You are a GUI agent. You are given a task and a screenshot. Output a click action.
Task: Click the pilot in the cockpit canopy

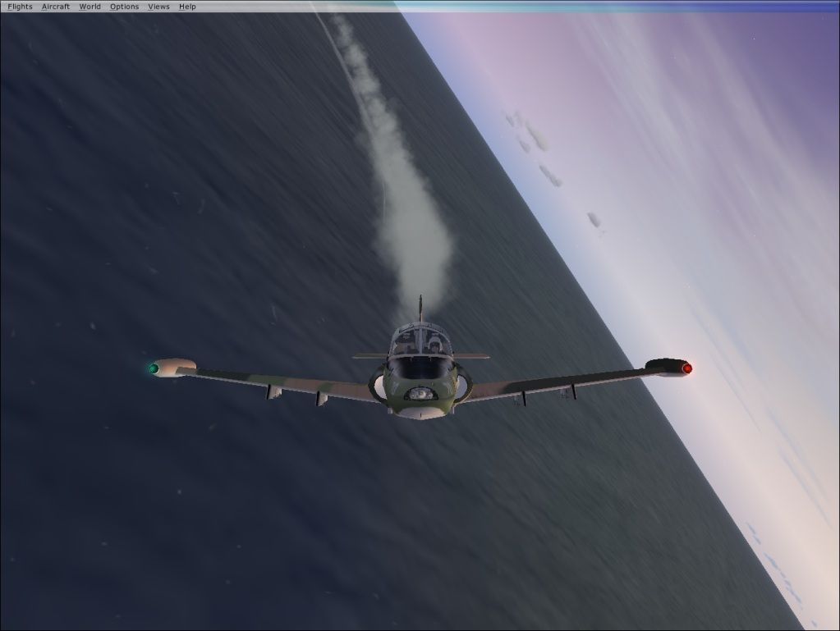(x=433, y=345)
